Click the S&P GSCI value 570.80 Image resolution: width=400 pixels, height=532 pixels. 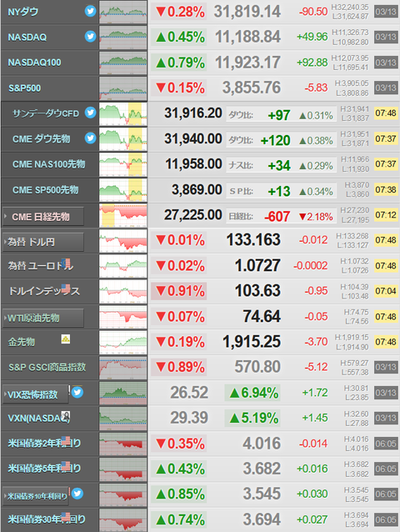[x=257, y=367]
